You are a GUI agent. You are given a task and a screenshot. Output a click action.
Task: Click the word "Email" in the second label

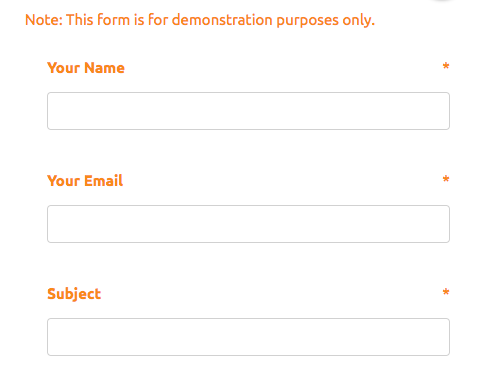104,181
